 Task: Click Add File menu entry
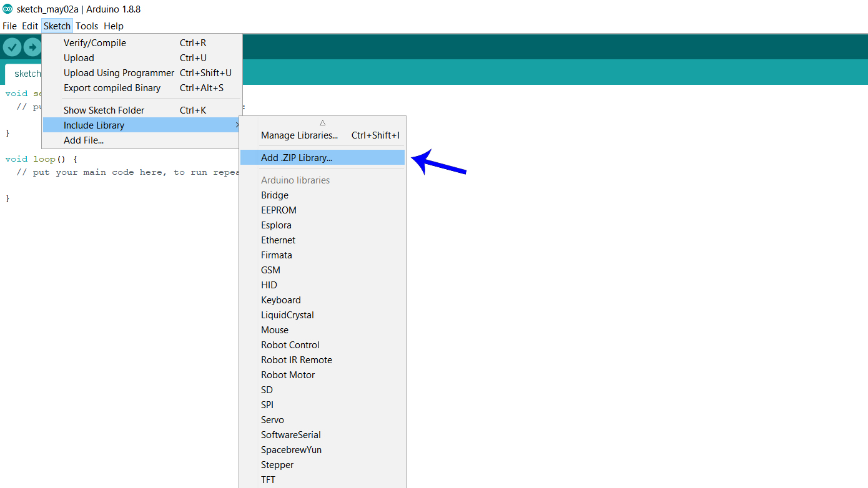click(84, 140)
